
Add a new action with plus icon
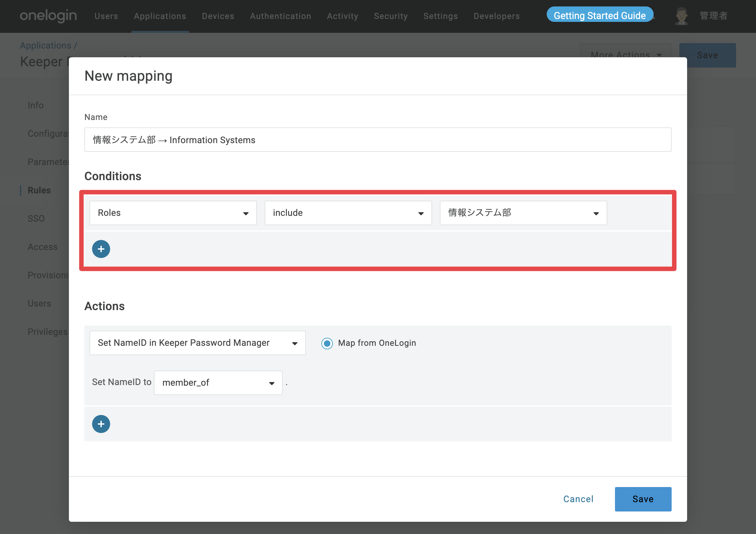(101, 424)
